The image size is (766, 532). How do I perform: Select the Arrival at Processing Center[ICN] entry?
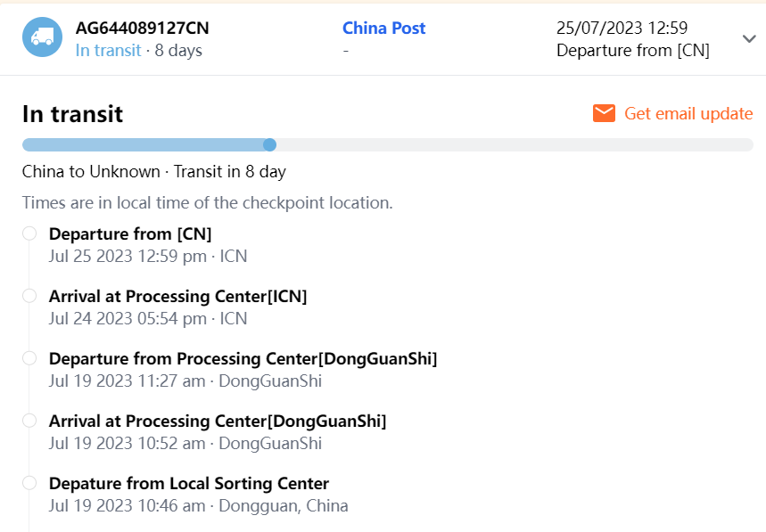(x=177, y=296)
